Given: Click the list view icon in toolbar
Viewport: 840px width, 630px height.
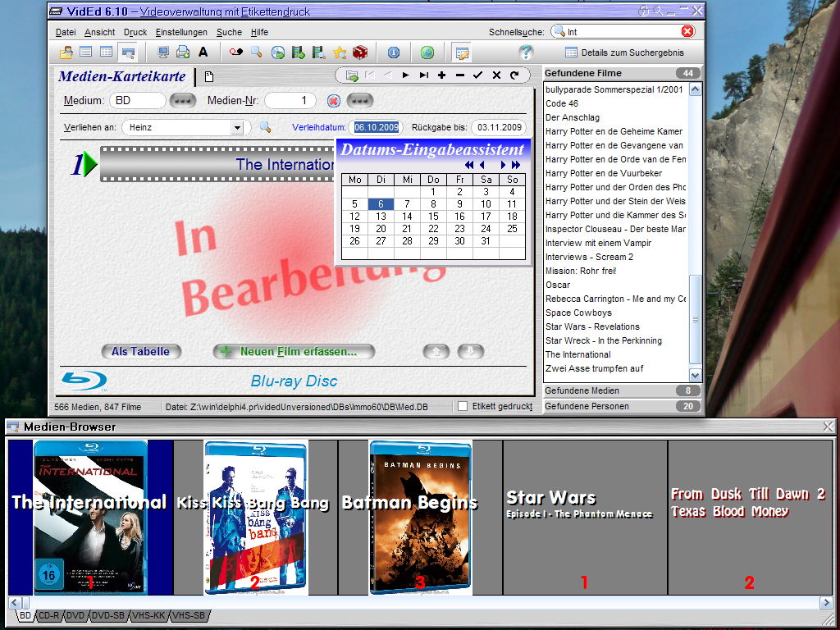Looking at the screenshot, I should point(85,52).
